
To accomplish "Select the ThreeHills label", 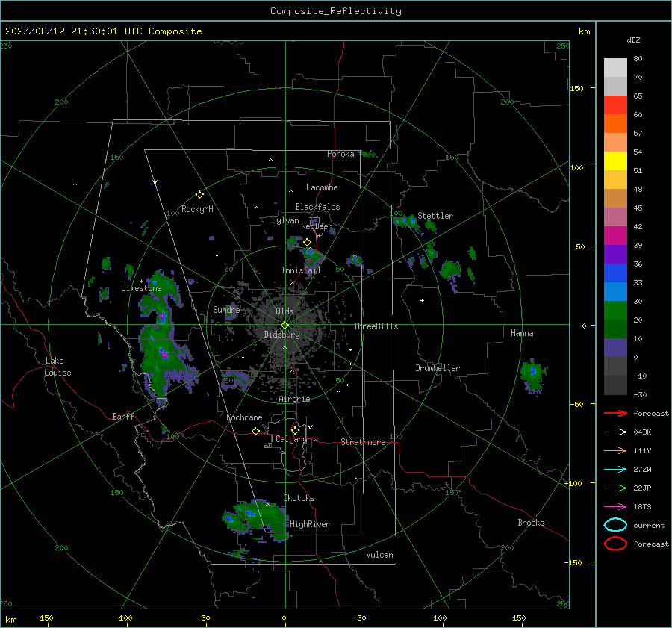I will [x=376, y=326].
